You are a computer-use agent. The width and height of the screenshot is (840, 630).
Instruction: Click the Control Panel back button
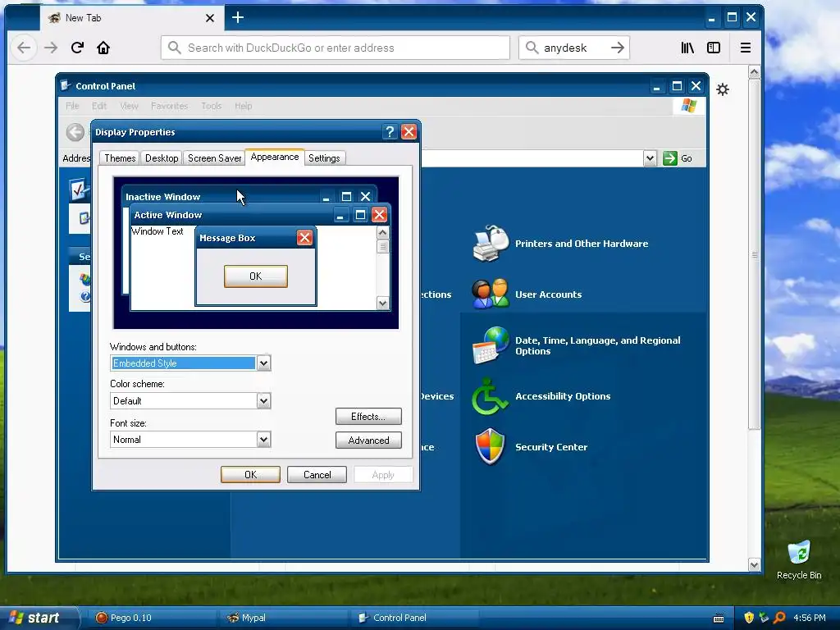tap(75, 132)
